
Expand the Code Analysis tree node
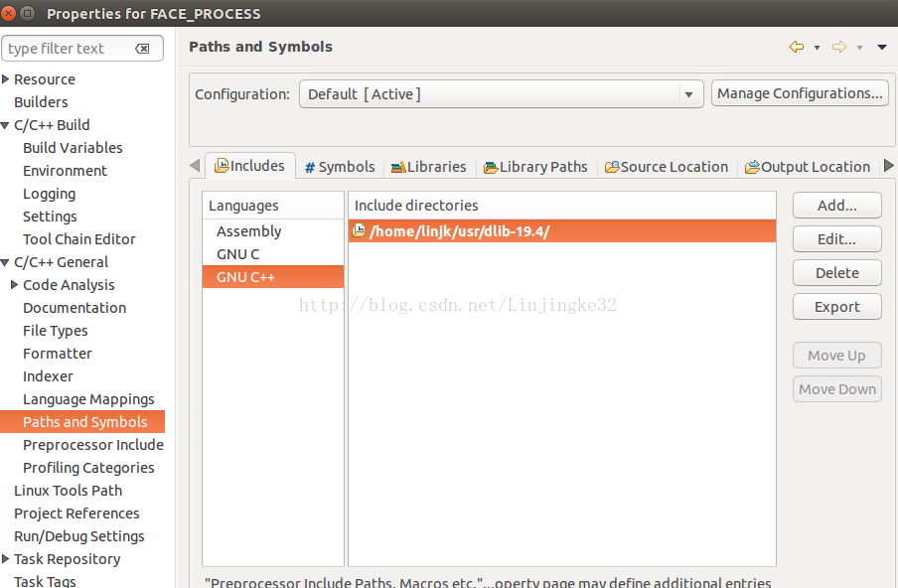click(x=15, y=285)
